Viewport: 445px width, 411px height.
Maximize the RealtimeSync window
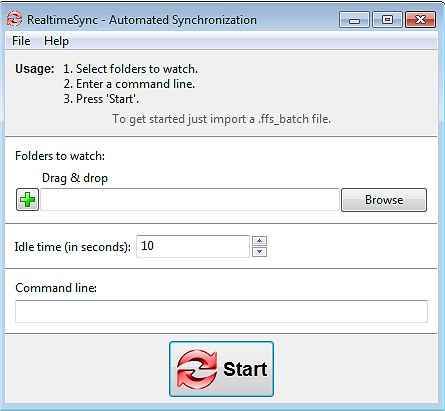(387, 20)
